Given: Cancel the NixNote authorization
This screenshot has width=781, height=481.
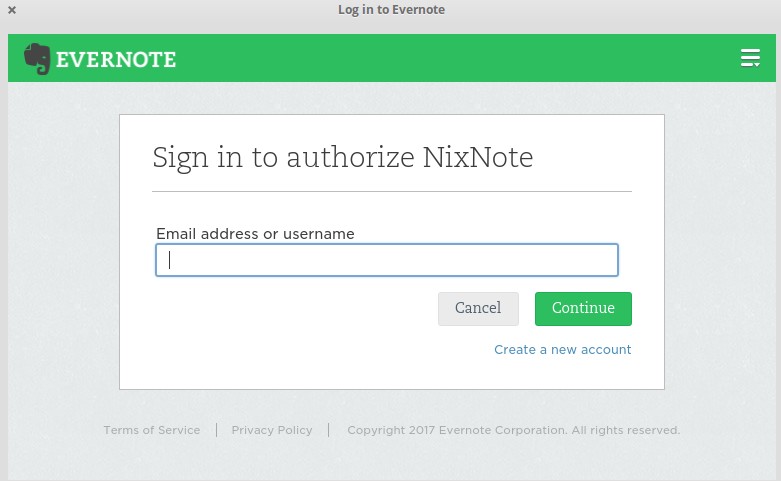Looking at the screenshot, I should [x=478, y=309].
